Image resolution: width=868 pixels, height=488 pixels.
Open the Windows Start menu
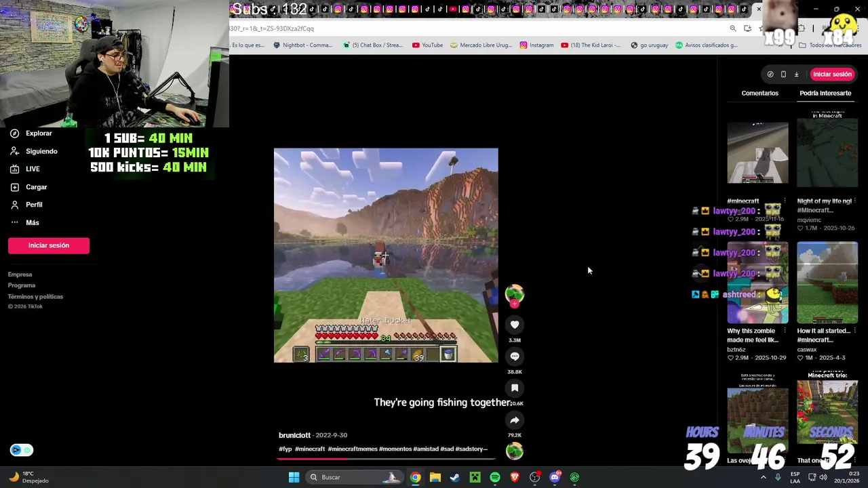(x=294, y=477)
